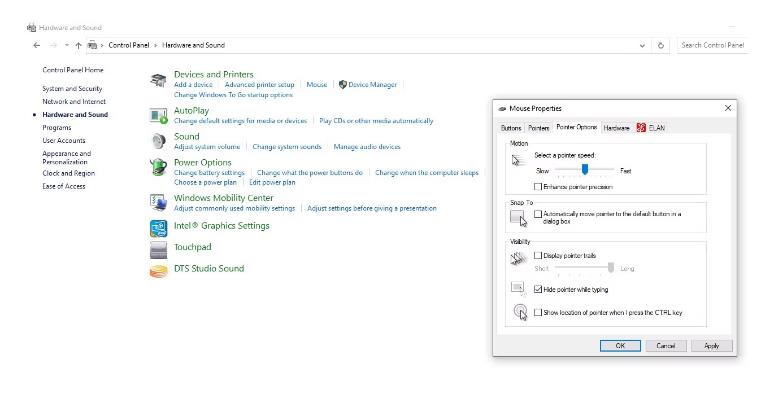The width and height of the screenshot is (771, 394).
Task: Click the Snap To illustration icon
Action: [519, 218]
